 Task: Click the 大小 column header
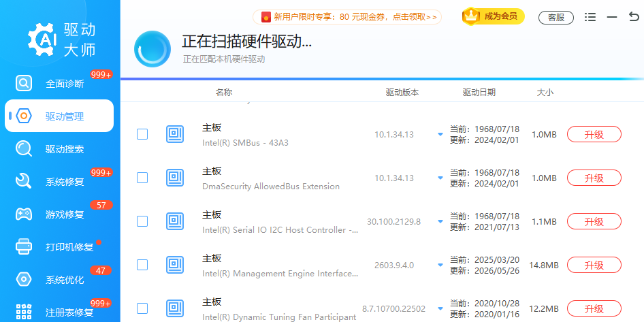pyautogui.click(x=545, y=93)
